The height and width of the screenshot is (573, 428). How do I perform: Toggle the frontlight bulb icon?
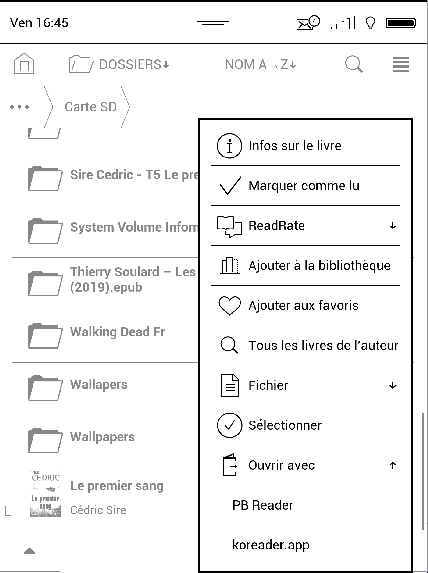(x=371, y=23)
